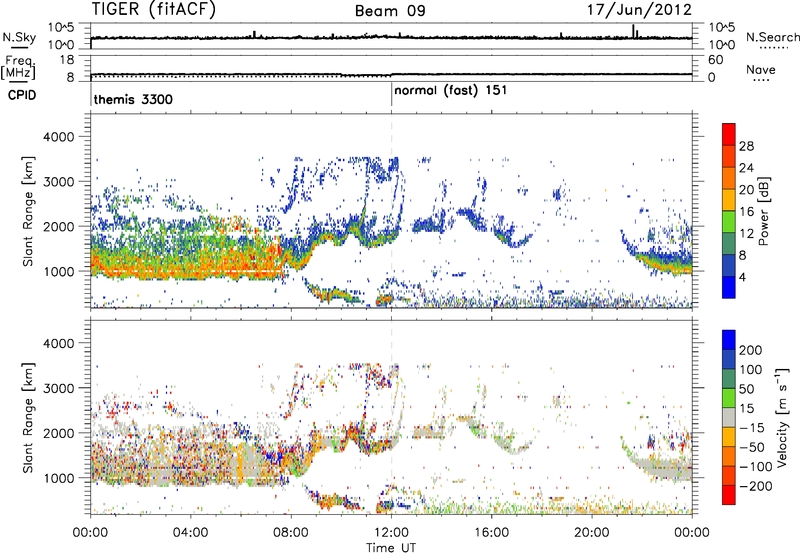Click the '60' right axis label of the frequency panel
Screen dimensions: 800x554
click(715, 60)
